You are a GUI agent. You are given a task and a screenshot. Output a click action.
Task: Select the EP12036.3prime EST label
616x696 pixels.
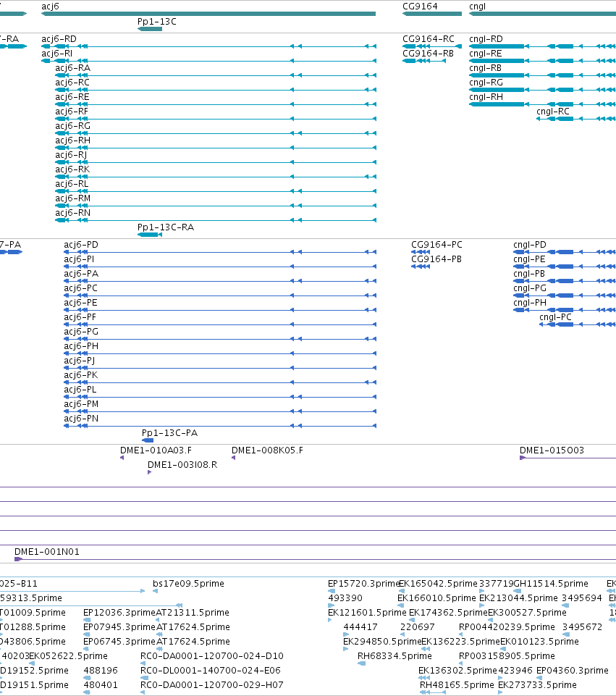click(x=119, y=613)
